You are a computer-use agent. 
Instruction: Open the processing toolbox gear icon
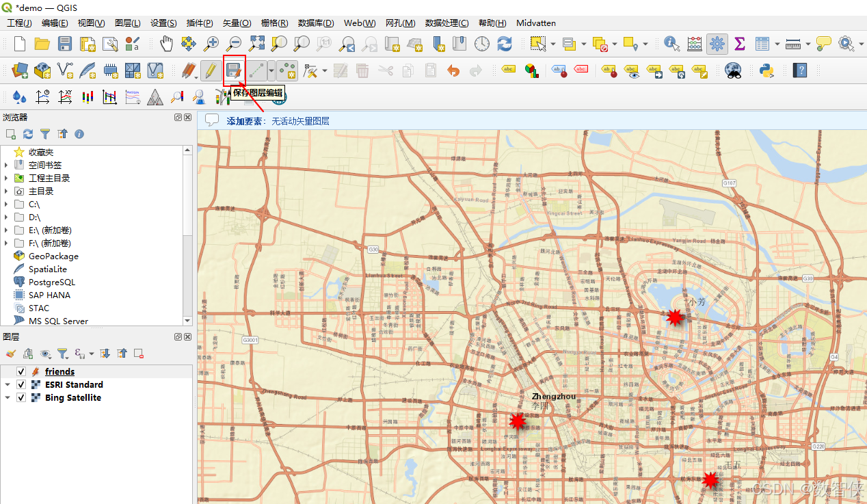point(717,44)
